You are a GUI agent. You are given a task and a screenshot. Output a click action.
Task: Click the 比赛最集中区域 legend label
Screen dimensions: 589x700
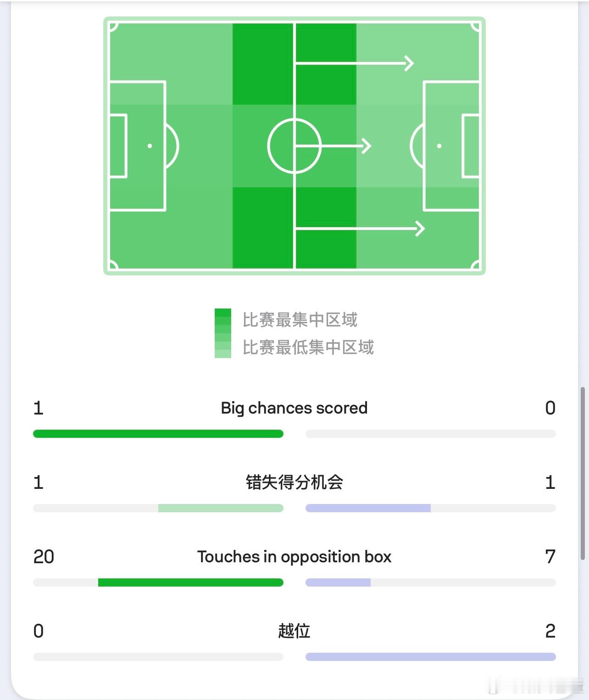[x=300, y=319]
